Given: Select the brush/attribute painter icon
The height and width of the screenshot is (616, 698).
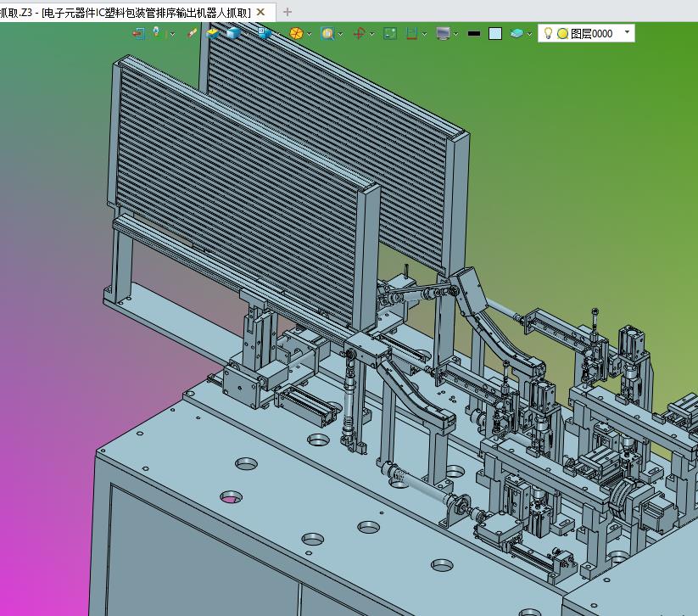Looking at the screenshot, I should click(193, 33).
